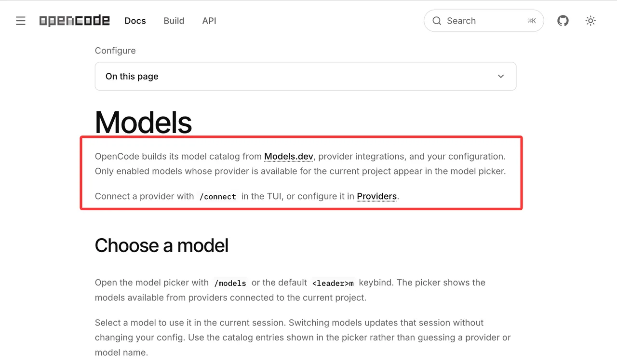Switch to the Docs tab
This screenshot has height=364, width=617.
tap(135, 21)
